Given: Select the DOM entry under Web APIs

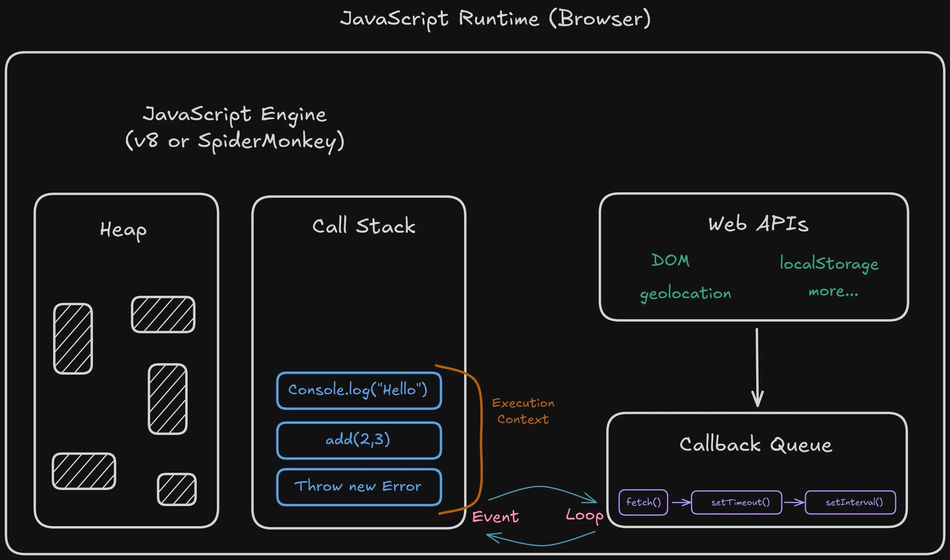Looking at the screenshot, I should (671, 260).
